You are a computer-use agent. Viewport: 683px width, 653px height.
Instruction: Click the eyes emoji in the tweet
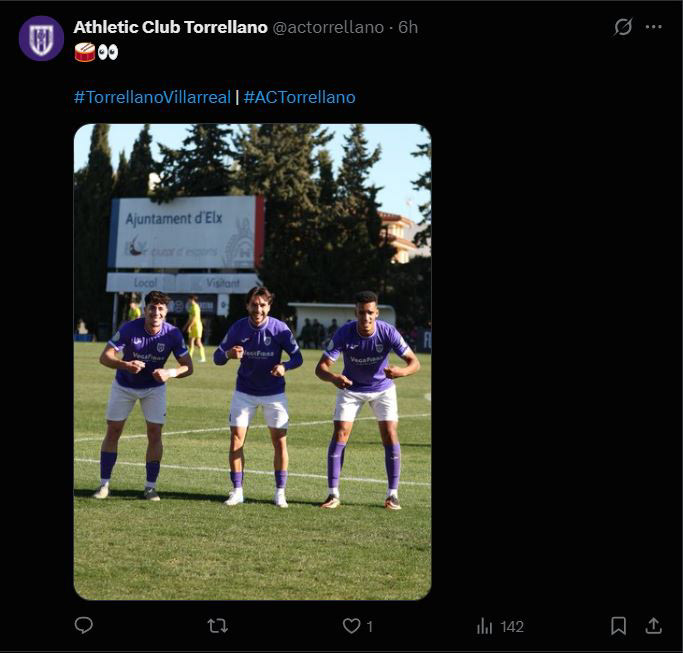click(108, 52)
